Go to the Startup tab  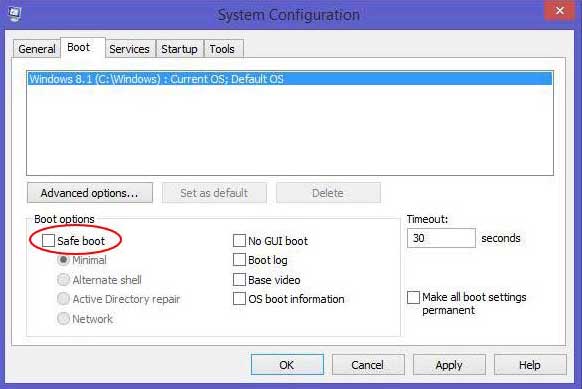coord(180,49)
